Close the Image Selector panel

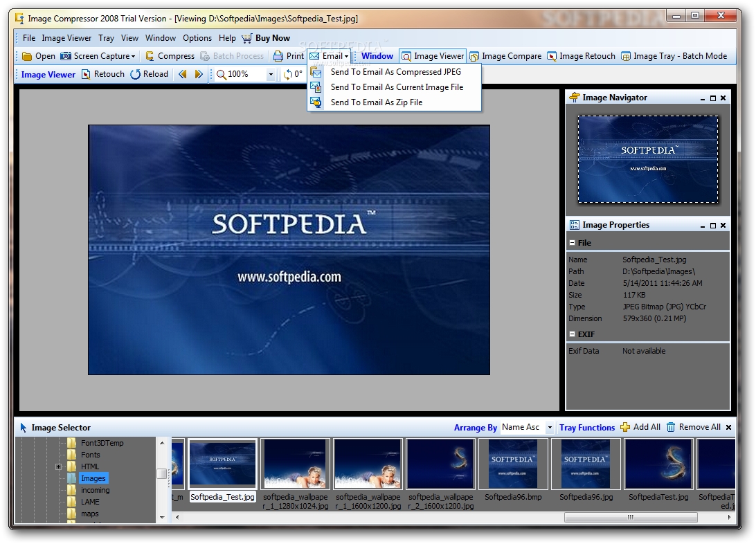[728, 428]
